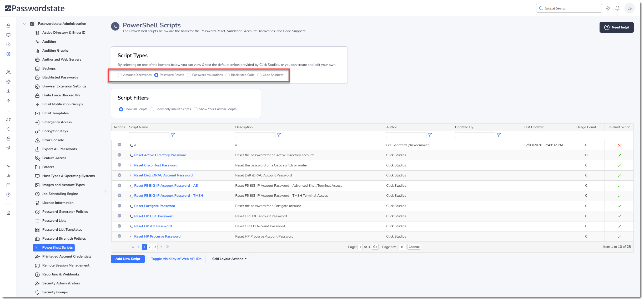
Task: Select Show all Scripts filter
Action: coord(121,109)
